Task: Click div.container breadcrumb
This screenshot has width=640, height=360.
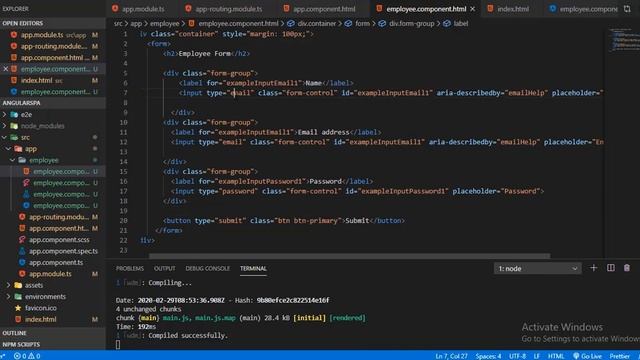Action: [x=312, y=24]
